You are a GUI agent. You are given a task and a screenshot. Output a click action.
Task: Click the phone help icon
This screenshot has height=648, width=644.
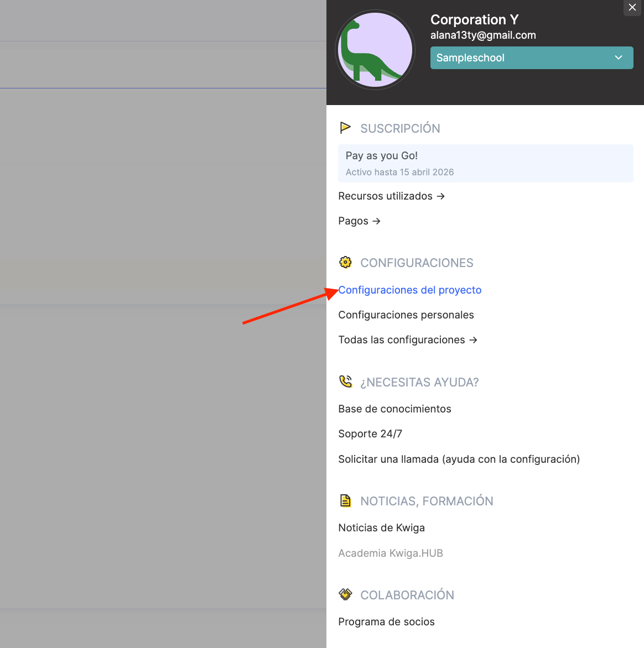coord(345,382)
